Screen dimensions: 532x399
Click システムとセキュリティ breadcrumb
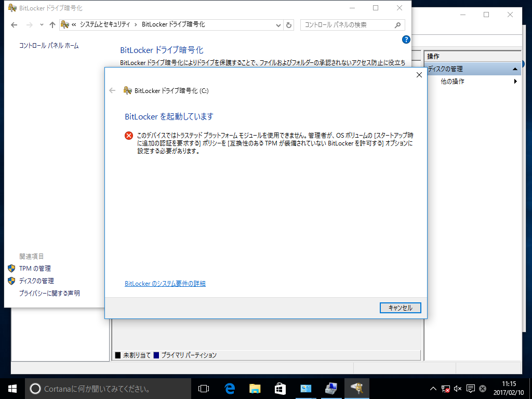point(105,24)
